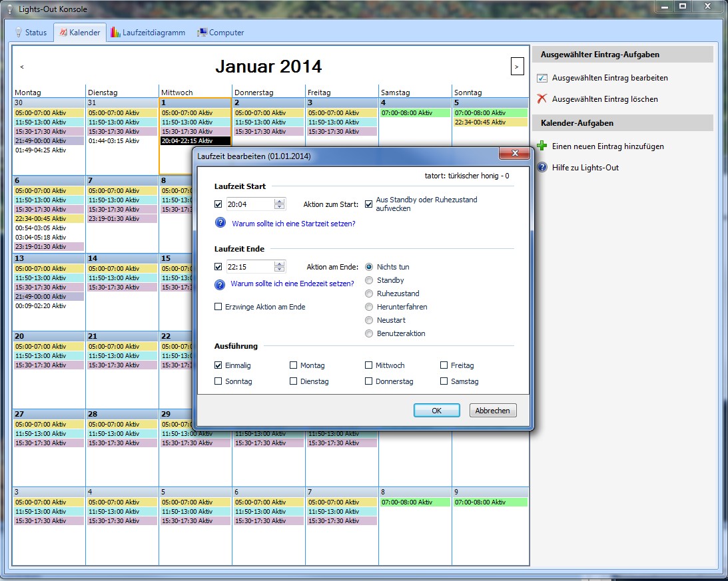Screen dimensions: 728x581
Task: Select Benutzeraktion for Aktion am Ende
Action: point(369,333)
